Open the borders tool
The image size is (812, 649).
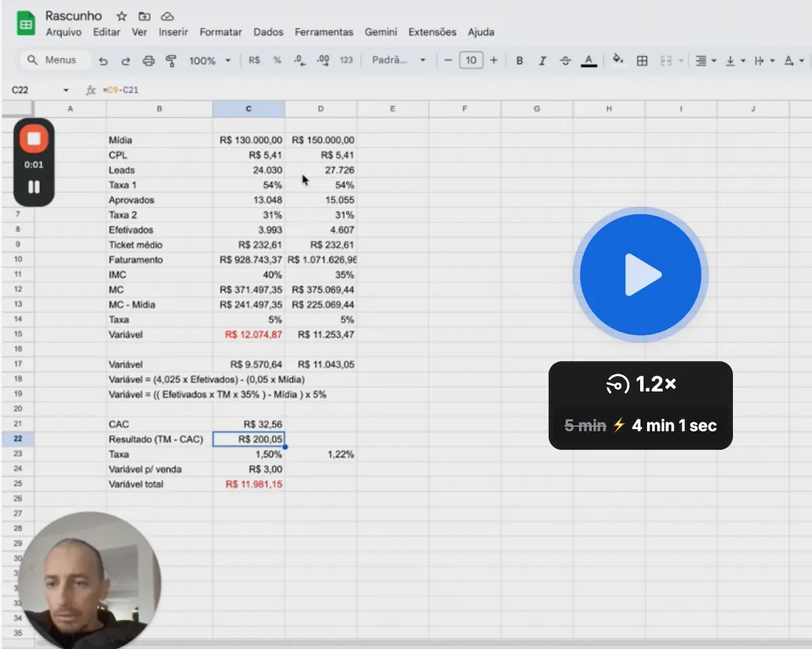642,60
